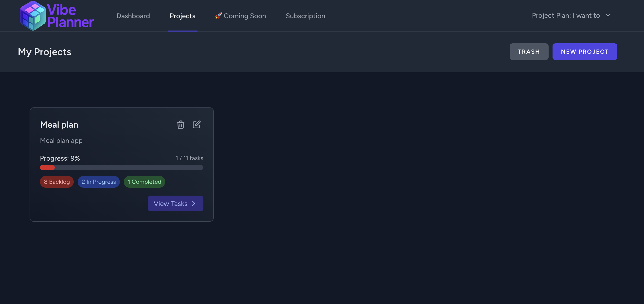Edit Meal plan with pencil icon

[x=197, y=124]
